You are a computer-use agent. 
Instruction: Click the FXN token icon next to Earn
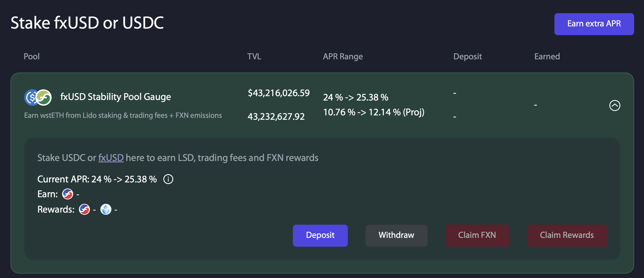67,194
